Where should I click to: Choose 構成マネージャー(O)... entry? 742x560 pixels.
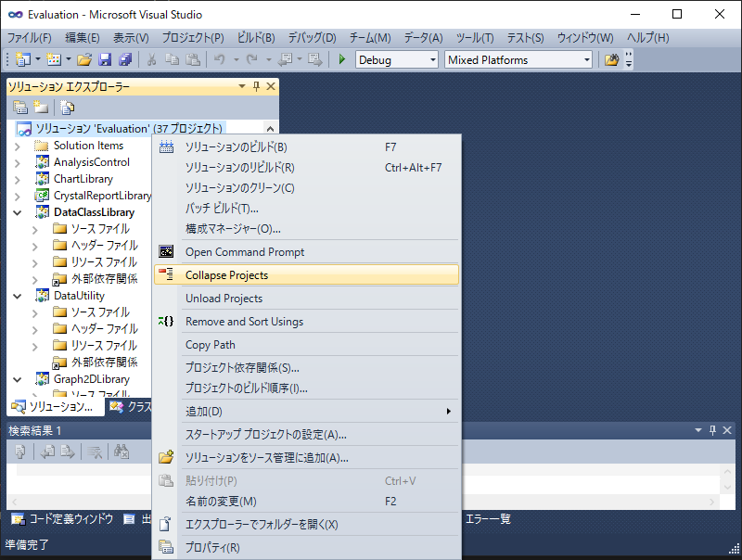(306, 229)
